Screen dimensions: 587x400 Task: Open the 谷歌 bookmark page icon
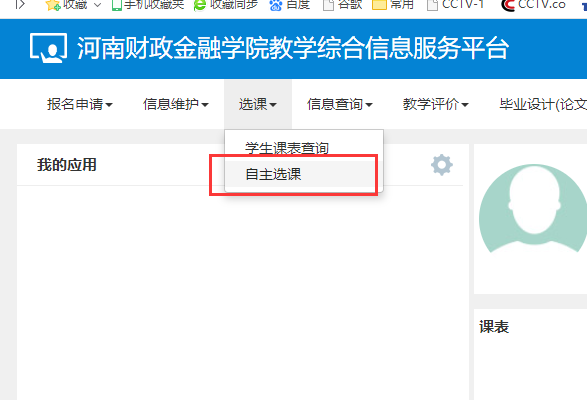coord(328,5)
